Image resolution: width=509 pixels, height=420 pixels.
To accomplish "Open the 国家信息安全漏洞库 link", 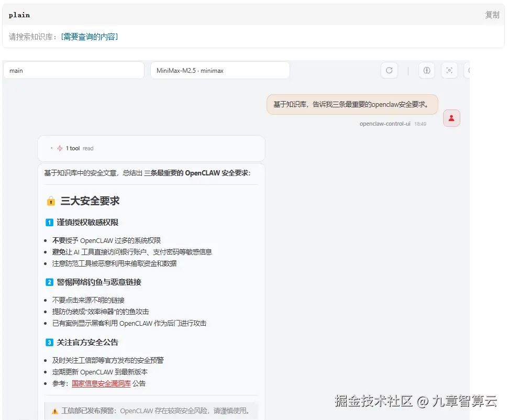I will click(x=101, y=383).
